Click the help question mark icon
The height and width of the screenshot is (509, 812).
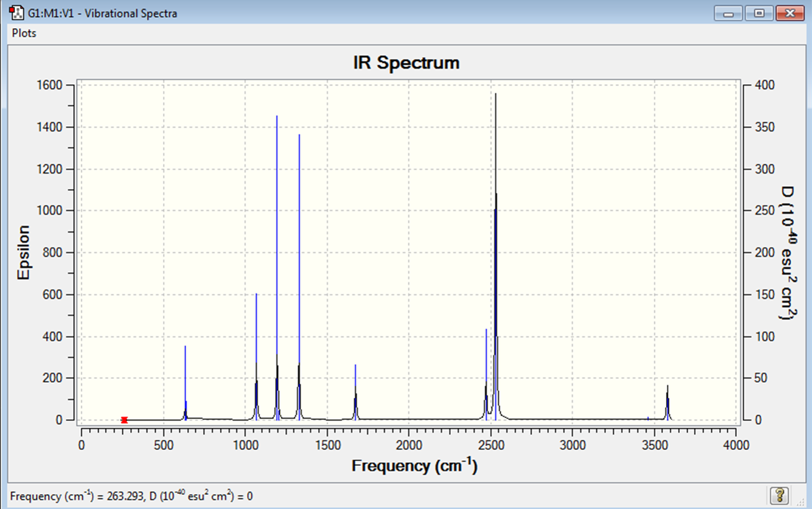779,495
